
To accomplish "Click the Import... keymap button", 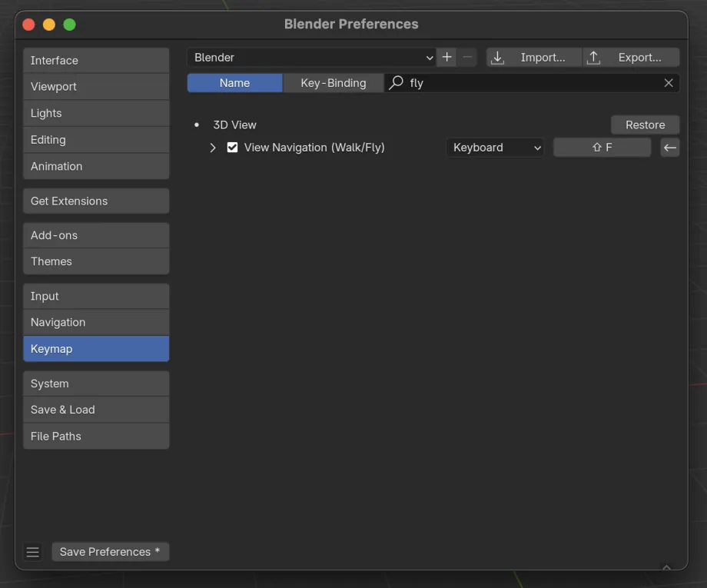I will 534,58.
